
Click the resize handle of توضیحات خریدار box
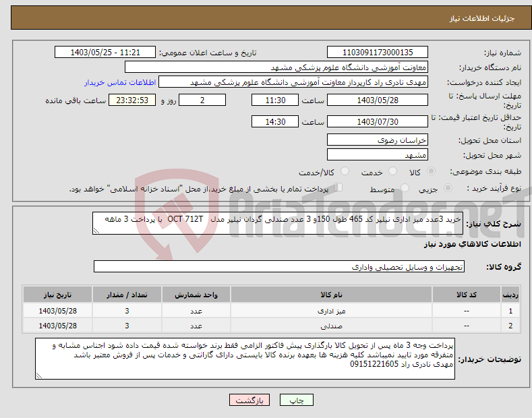coord(39,376)
